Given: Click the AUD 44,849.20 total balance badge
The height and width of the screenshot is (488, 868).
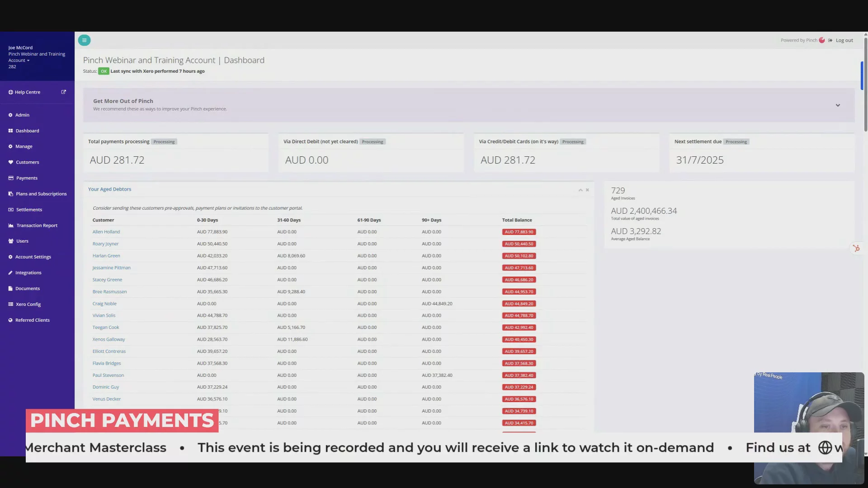Looking at the screenshot, I should 519,304.
